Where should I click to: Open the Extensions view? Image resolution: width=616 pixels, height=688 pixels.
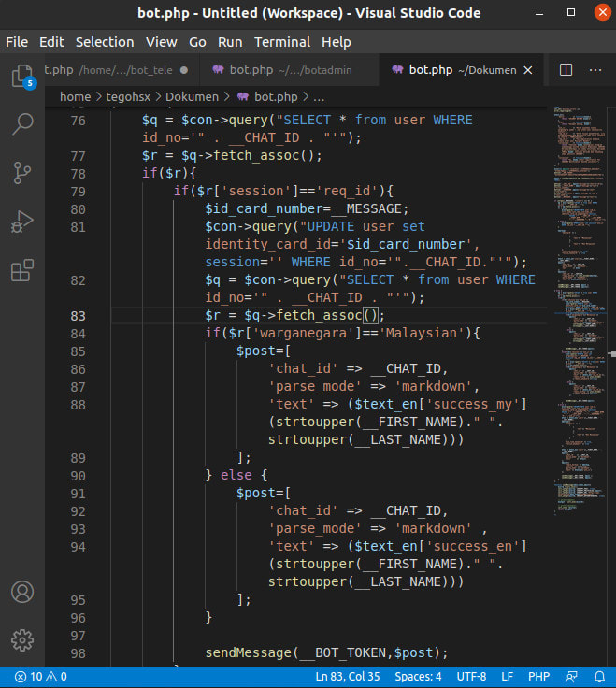point(22,270)
